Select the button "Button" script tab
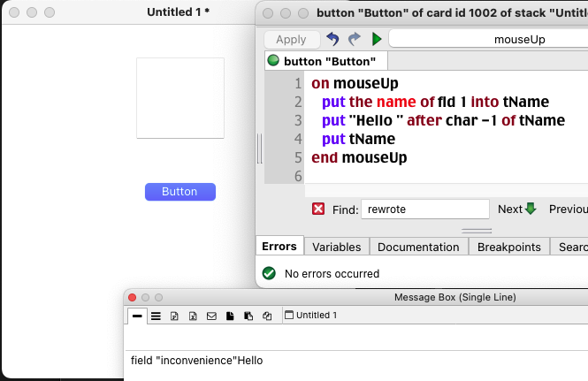Viewport: 588px width, 381px height. pyautogui.click(x=326, y=61)
